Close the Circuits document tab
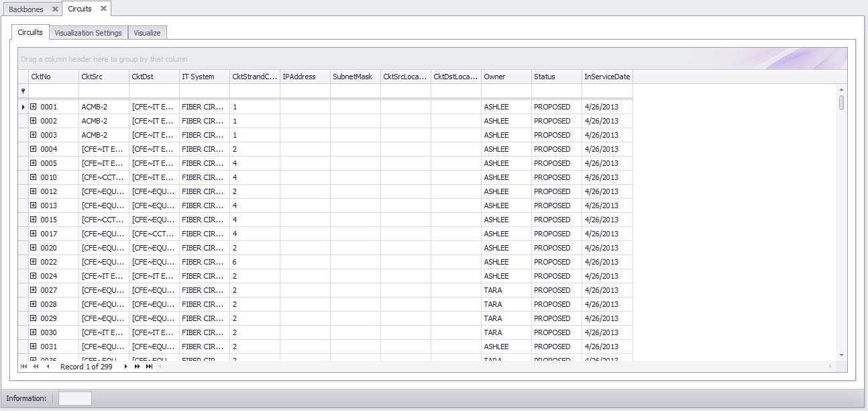868x411 pixels. [x=103, y=9]
